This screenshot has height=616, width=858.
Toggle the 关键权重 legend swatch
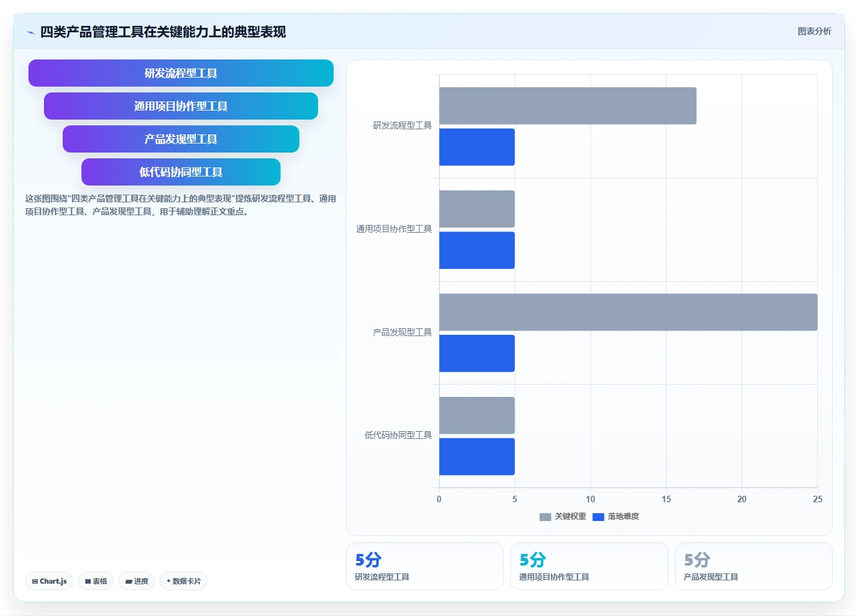[x=545, y=517]
